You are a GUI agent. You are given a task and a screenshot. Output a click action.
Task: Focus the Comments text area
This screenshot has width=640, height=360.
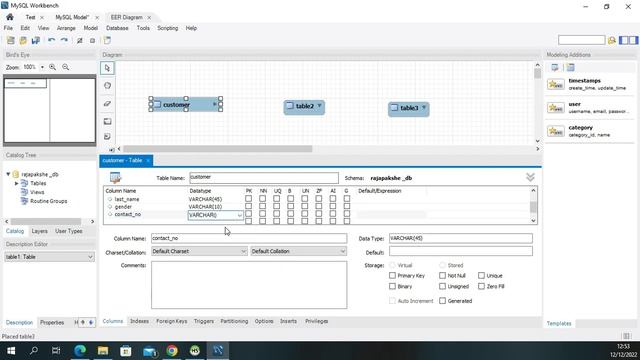pos(249,285)
